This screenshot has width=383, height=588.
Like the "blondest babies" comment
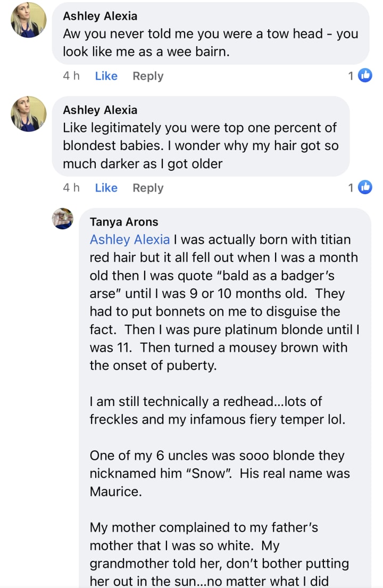click(x=106, y=188)
